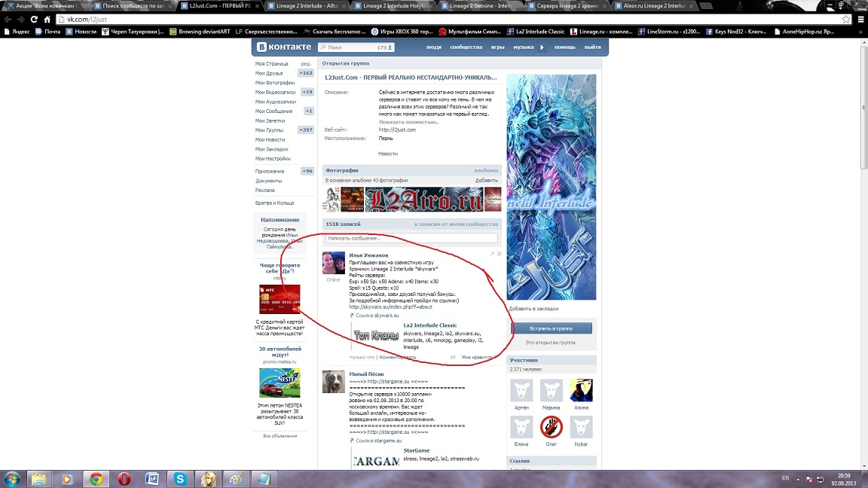Open Paint from the taskbar

(x=237, y=479)
